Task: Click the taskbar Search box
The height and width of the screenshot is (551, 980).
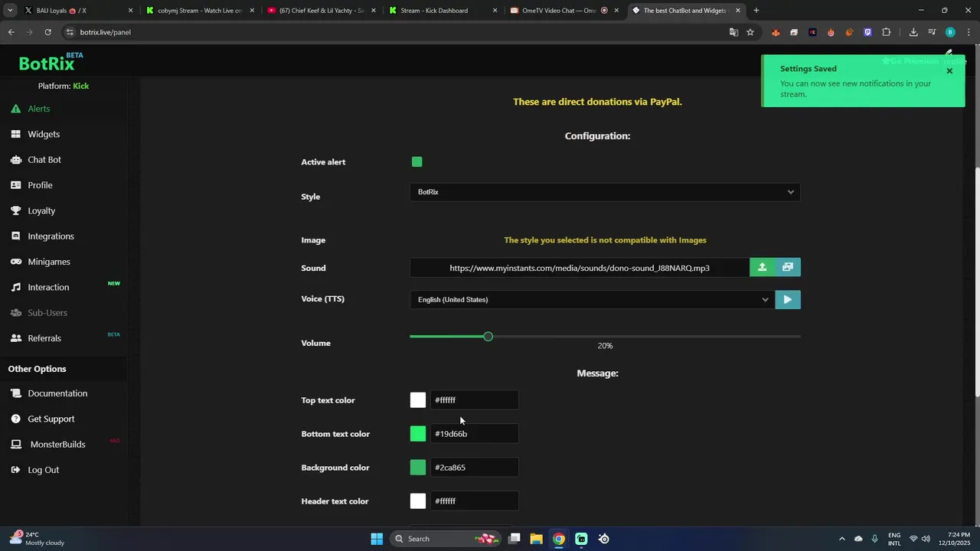Action: [446, 539]
